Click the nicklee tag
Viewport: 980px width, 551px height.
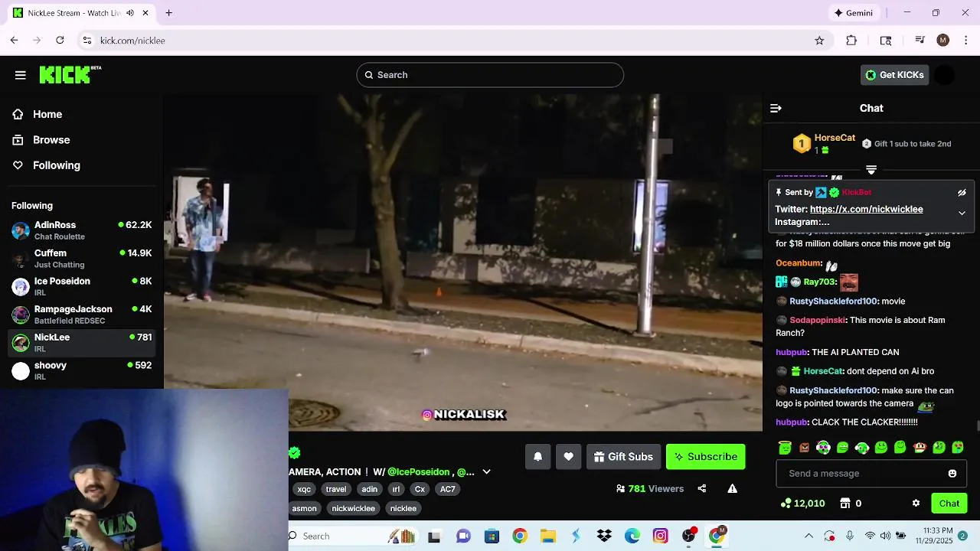403,509
